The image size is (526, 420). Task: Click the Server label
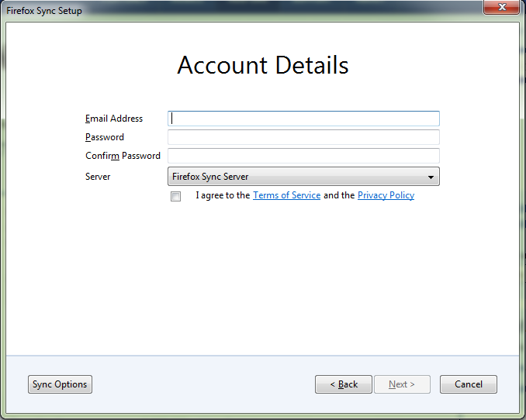(98, 177)
